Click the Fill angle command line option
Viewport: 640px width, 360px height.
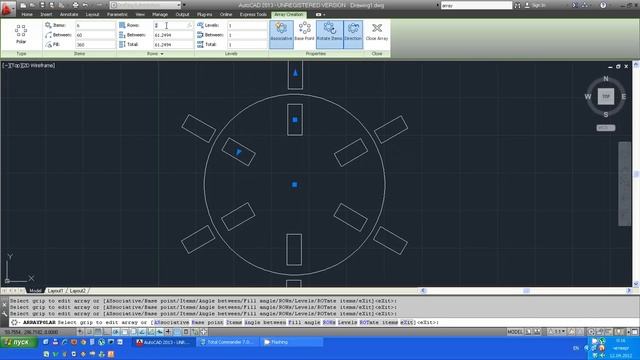tap(304, 322)
